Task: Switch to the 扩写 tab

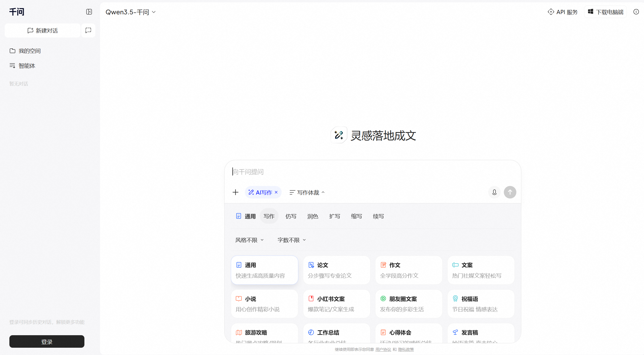Action: click(x=335, y=216)
